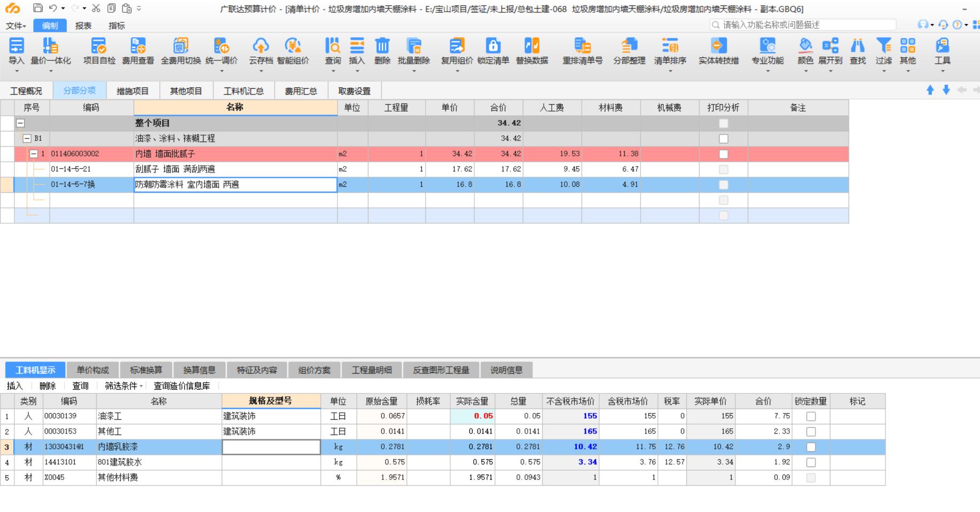Toggle 打印分析 checkbox for 刮腻子 row

point(724,170)
